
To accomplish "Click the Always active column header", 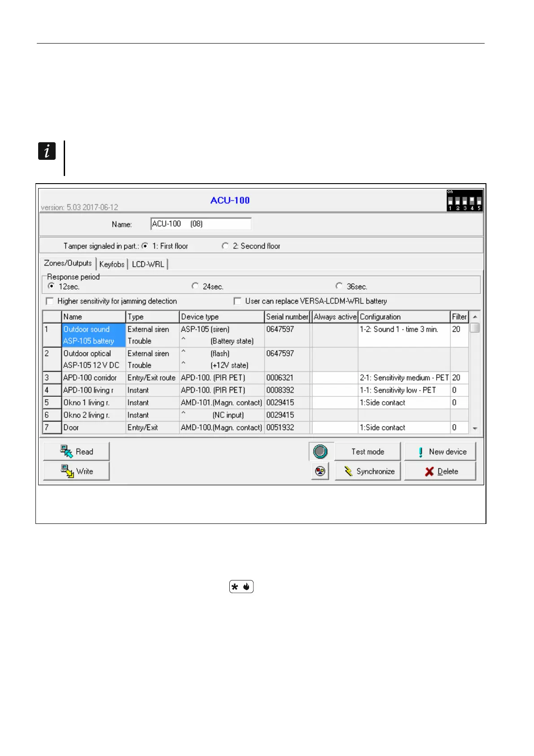I will click(335, 317).
